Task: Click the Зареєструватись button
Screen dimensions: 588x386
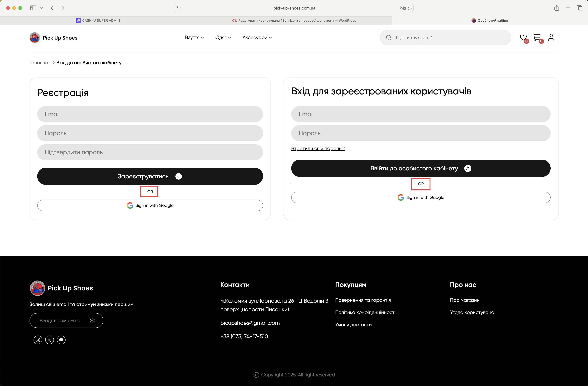Action: click(x=150, y=176)
